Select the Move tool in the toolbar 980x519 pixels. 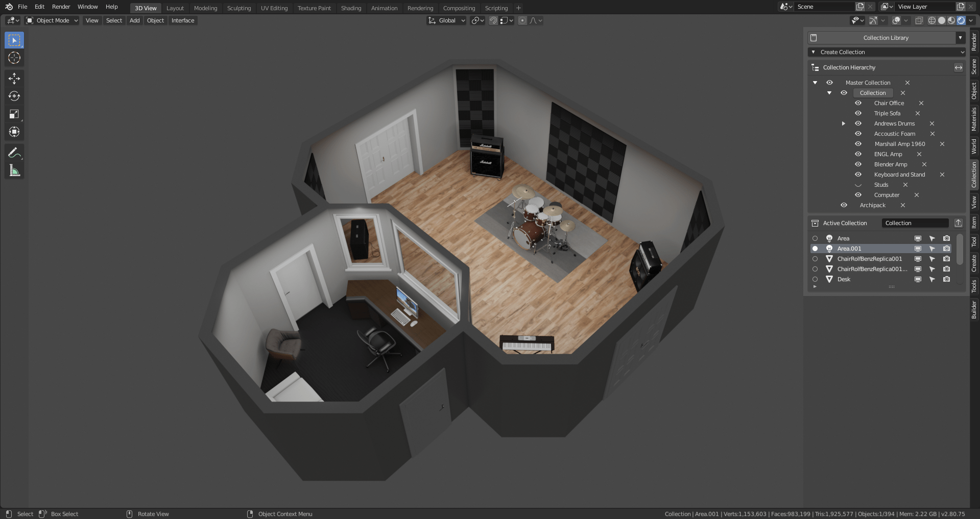14,78
